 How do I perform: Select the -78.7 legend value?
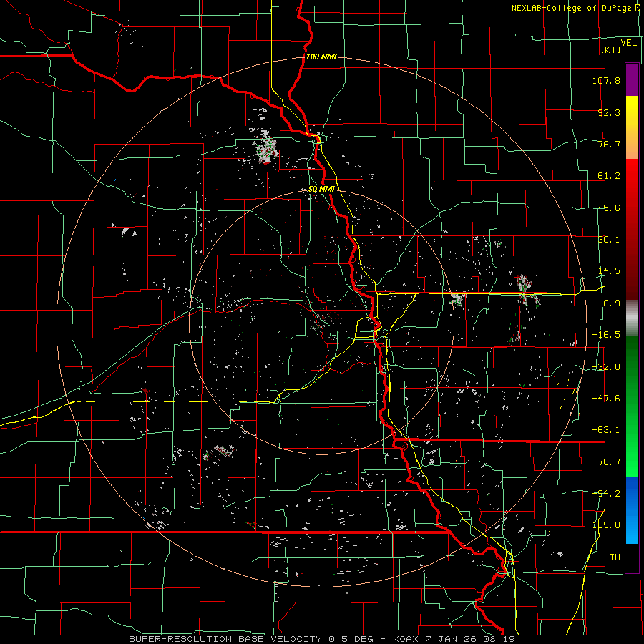click(606, 462)
